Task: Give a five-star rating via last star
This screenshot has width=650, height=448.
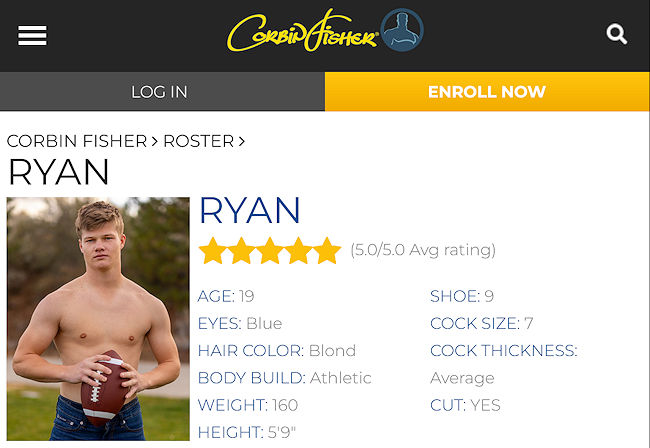Action: click(x=327, y=250)
